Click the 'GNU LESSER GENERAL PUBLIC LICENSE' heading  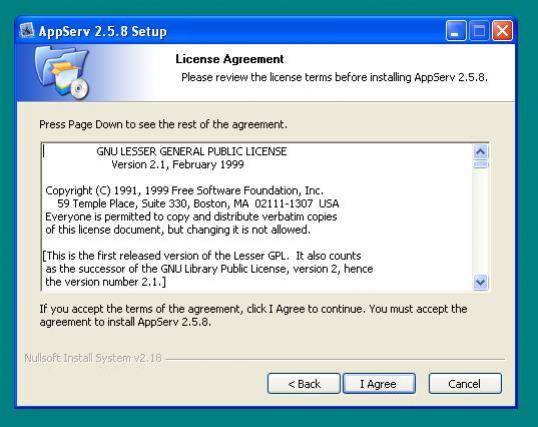coord(191,151)
